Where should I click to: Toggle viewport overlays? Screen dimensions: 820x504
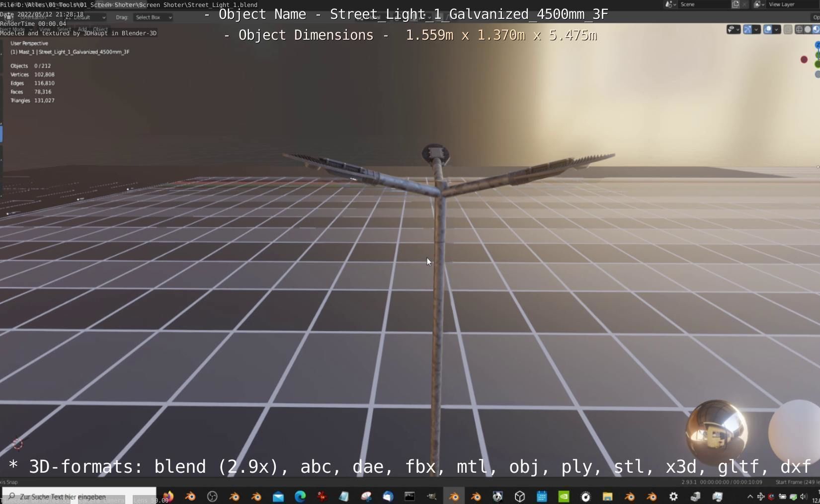768,30
